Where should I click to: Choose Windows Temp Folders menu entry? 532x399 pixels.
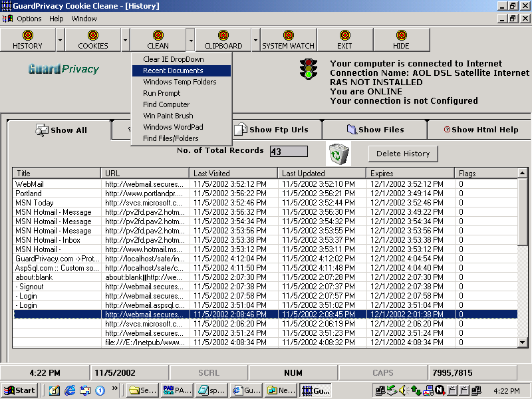(182, 82)
